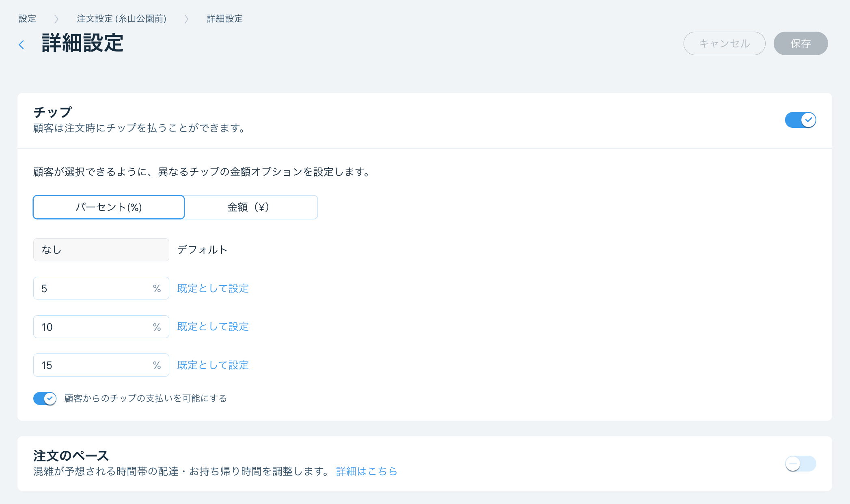Open 設定 from the breadcrumb
The width and height of the screenshot is (850, 504).
[27, 19]
